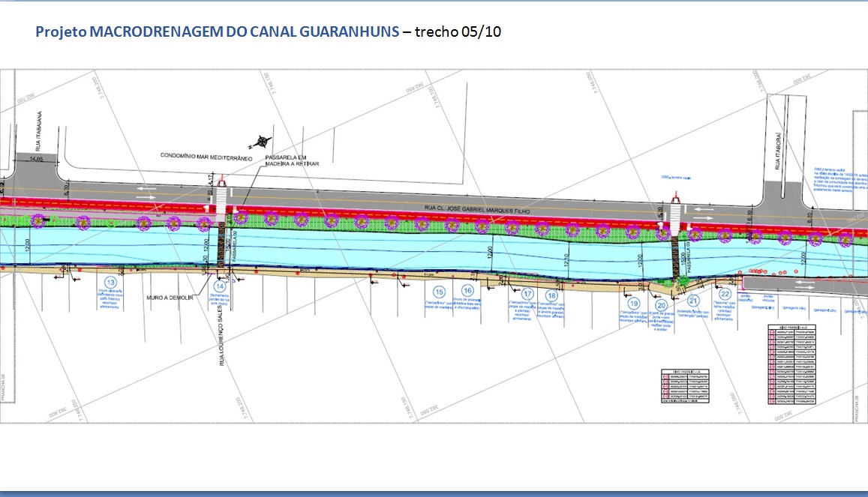
Task: Select numbered marker 22 circle
Action: click(725, 295)
